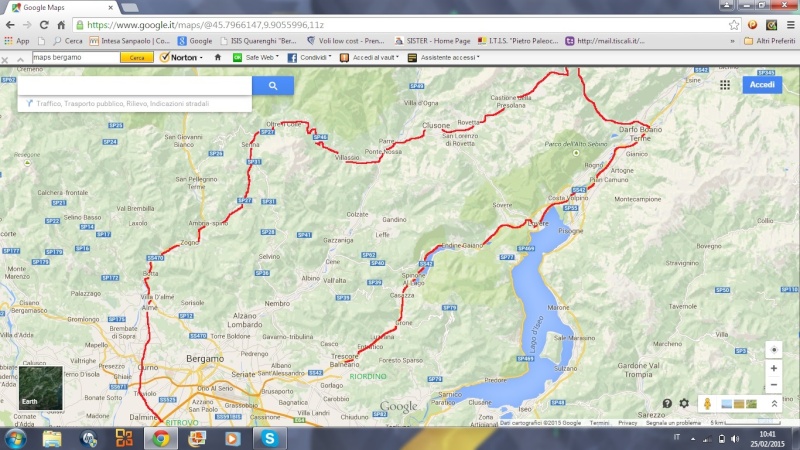Select the address bar URL
800x450 pixels.
tap(205, 24)
